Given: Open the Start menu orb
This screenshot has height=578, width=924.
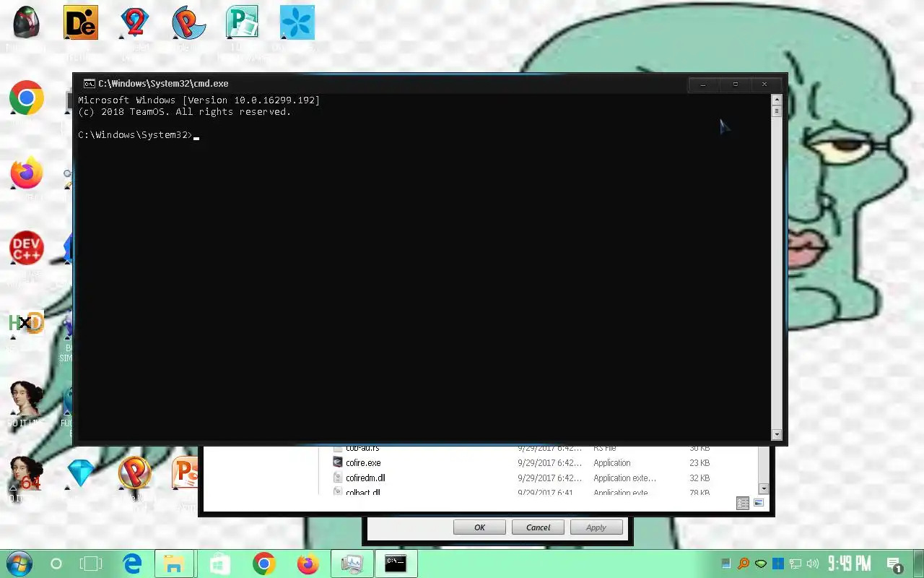Looking at the screenshot, I should 19,564.
